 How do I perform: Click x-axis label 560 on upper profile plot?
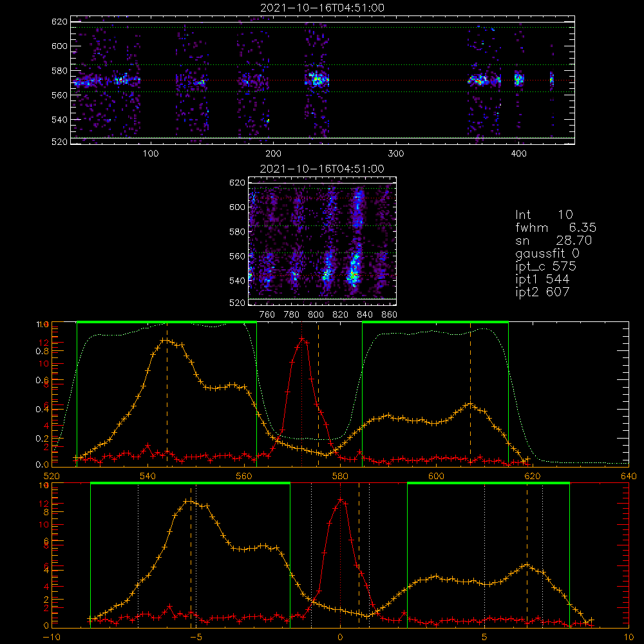tap(244, 476)
